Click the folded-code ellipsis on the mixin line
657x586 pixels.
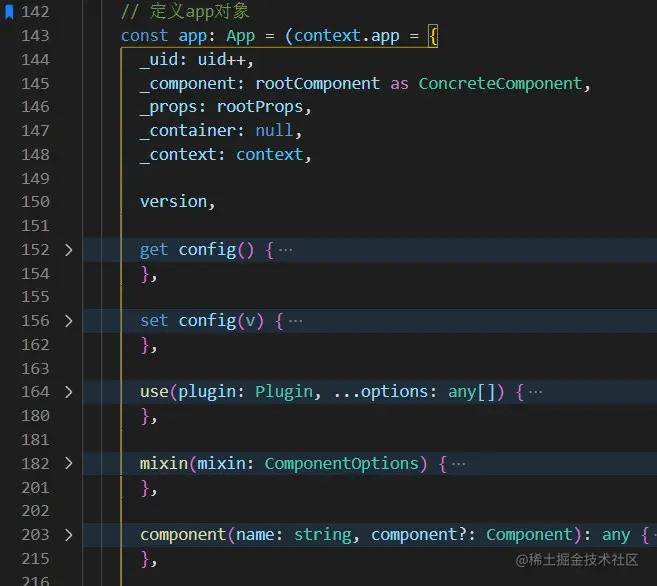tap(459, 464)
